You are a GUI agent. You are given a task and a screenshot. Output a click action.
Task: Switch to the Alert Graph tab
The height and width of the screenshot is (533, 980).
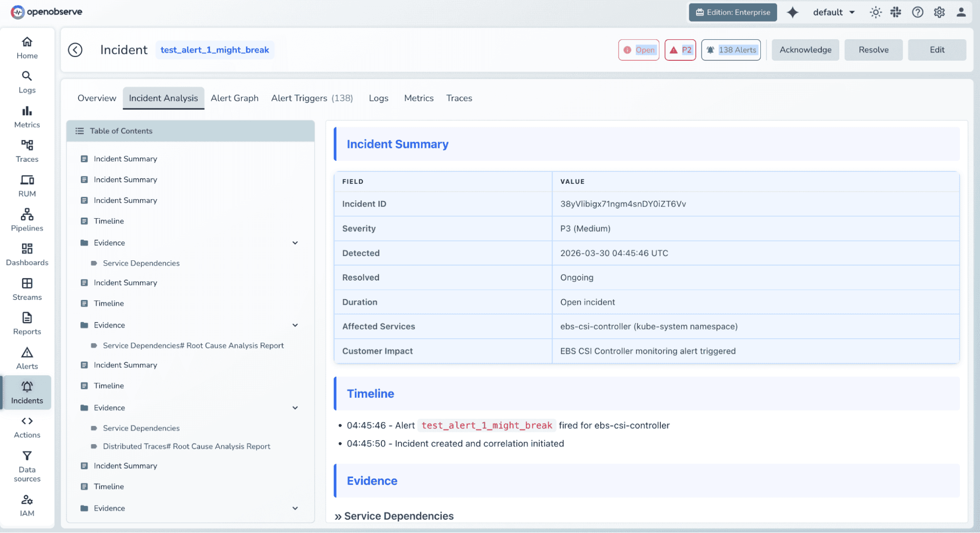pyautogui.click(x=234, y=98)
